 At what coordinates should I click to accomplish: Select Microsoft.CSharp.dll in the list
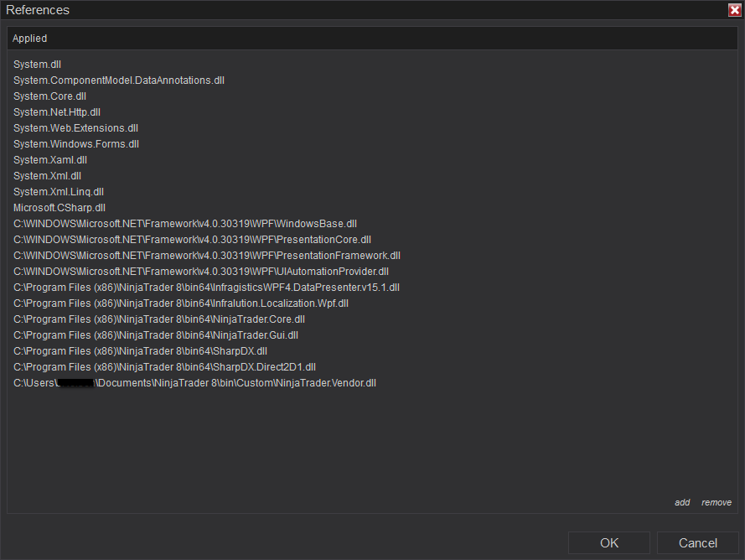(59, 208)
